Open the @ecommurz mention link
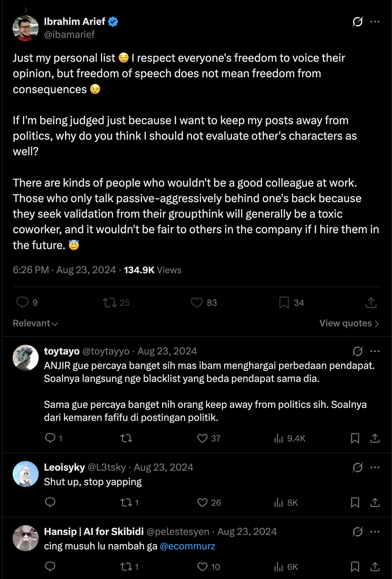This screenshot has height=579, width=392. pos(187,546)
